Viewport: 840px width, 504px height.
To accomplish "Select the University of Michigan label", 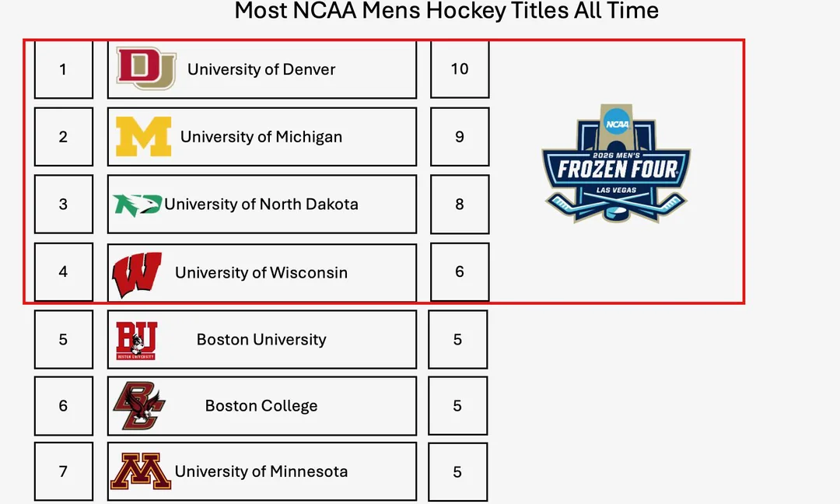I will [x=261, y=137].
